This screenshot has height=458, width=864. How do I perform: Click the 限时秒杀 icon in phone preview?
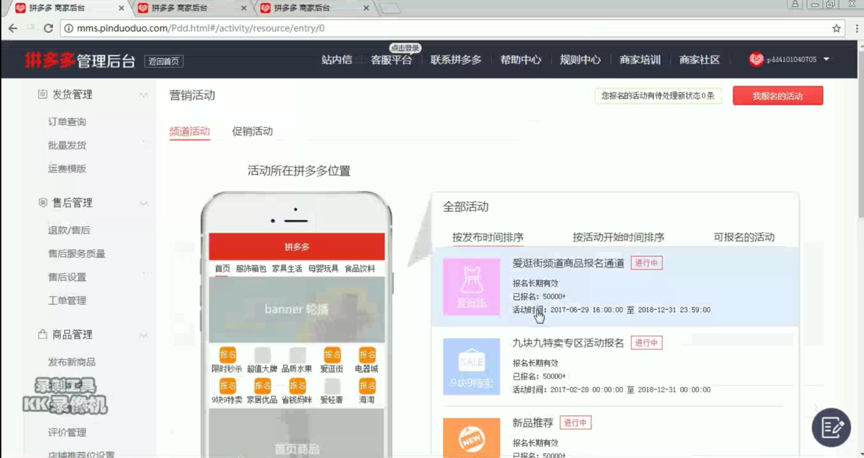(227, 355)
